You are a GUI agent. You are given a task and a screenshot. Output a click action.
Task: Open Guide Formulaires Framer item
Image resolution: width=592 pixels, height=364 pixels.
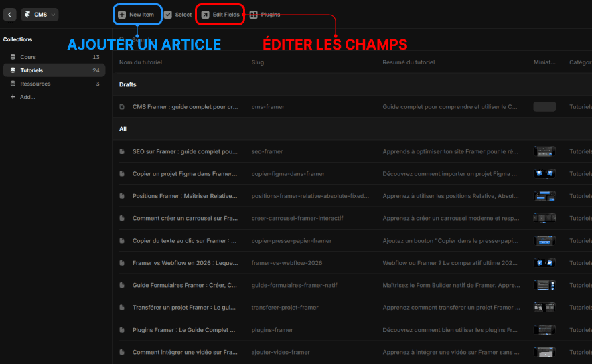click(185, 285)
